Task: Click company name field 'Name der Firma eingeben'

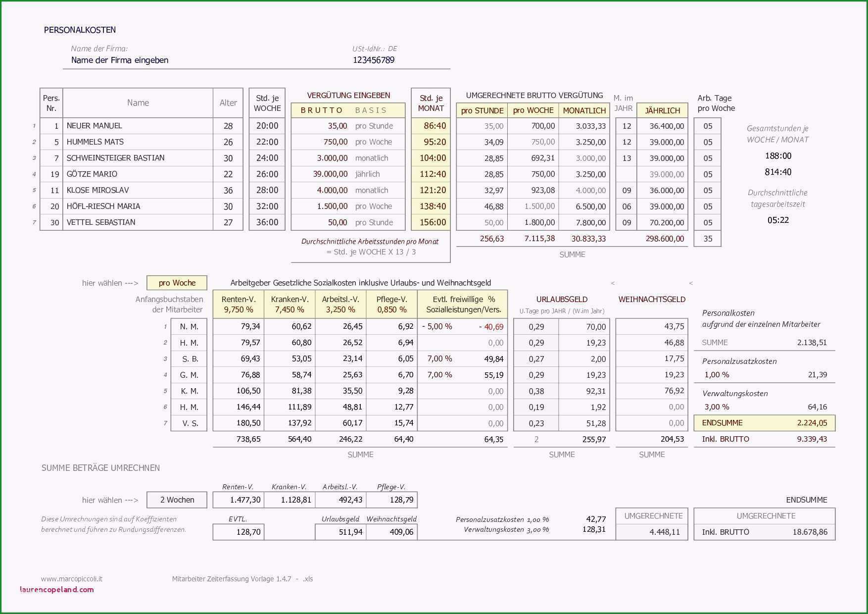Action: [120, 60]
